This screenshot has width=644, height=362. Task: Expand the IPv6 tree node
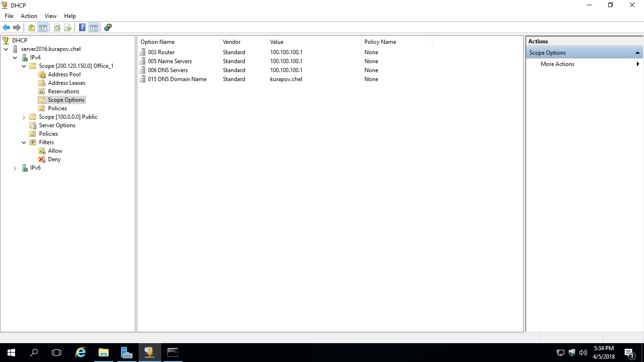[x=15, y=168]
